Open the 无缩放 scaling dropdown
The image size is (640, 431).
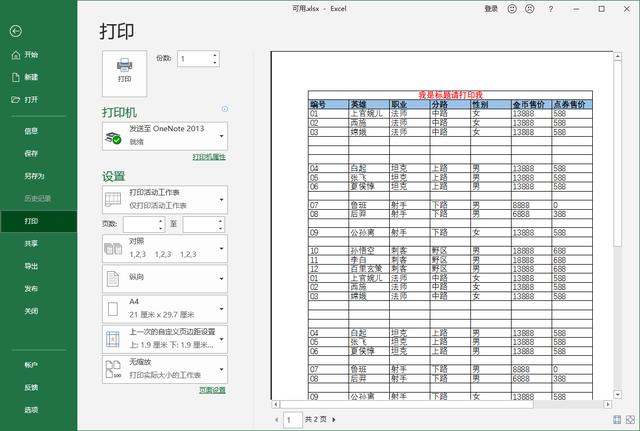coord(165,369)
